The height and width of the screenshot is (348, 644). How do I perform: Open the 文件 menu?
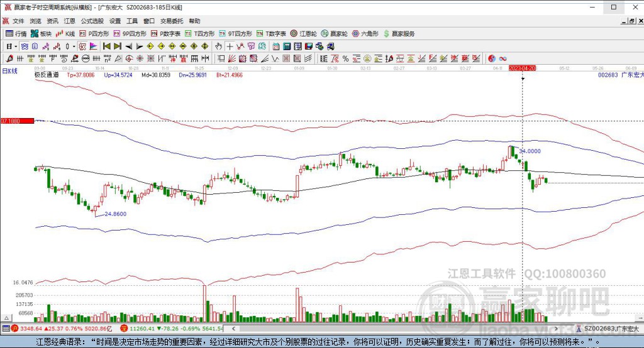[x=18, y=21]
